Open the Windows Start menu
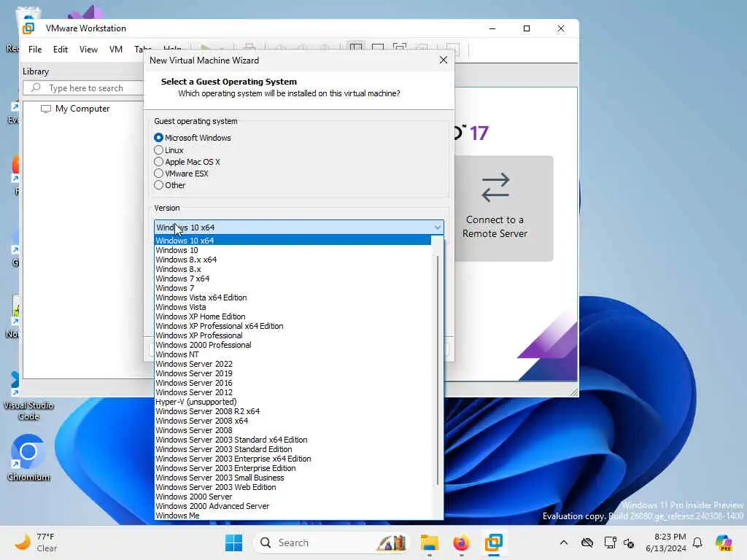Viewport: 747px width, 560px height. pyautogui.click(x=233, y=542)
